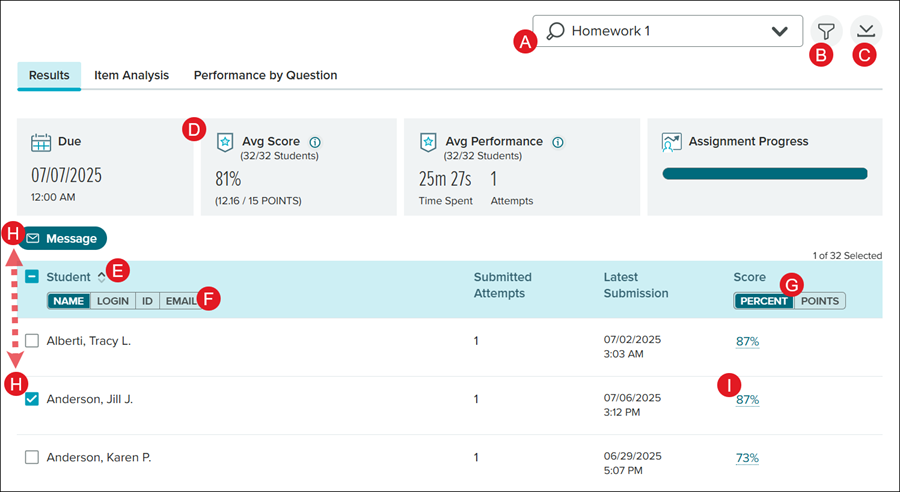Switch to the Item Analysis tab
This screenshot has width=900, height=492.
(x=131, y=75)
